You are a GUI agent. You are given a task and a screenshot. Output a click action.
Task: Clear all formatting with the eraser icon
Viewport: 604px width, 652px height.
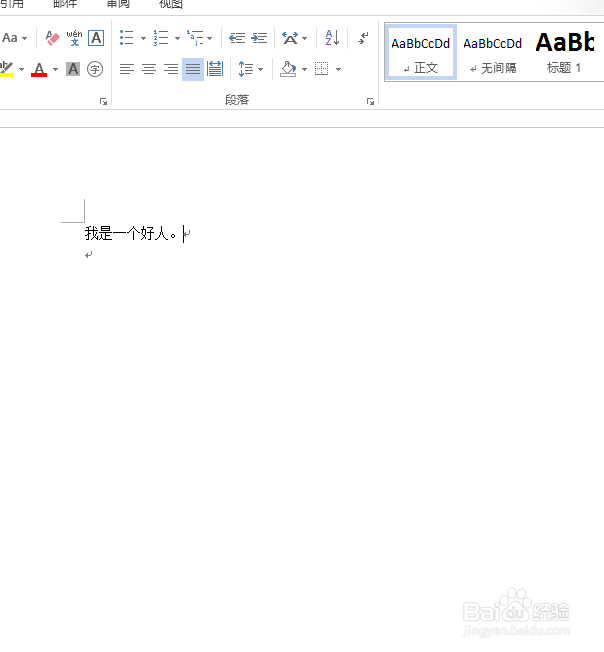(52, 38)
